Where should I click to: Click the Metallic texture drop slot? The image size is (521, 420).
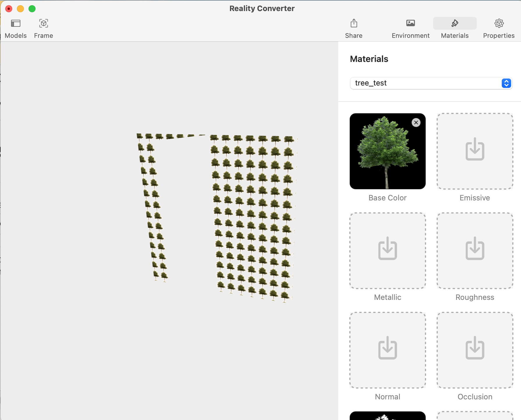point(387,251)
